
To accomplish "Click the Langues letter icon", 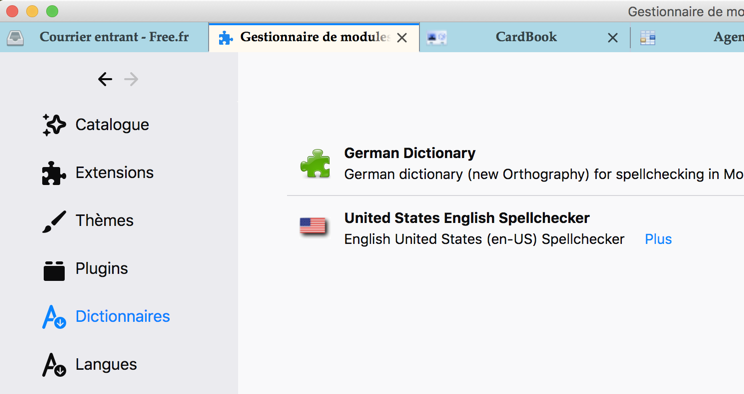I will tap(54, 365).
